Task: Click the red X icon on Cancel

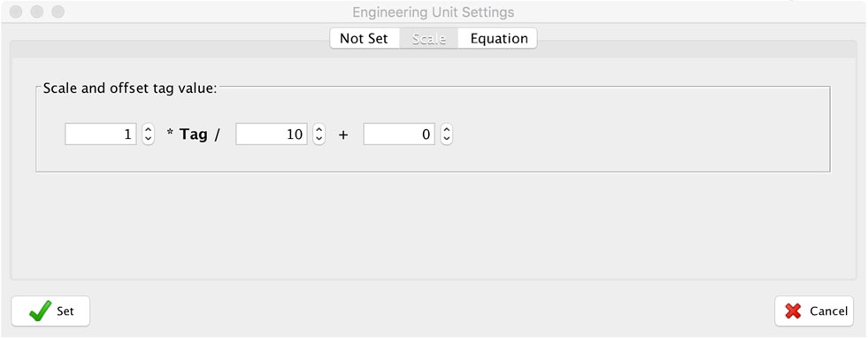Action: click(794, 311)
